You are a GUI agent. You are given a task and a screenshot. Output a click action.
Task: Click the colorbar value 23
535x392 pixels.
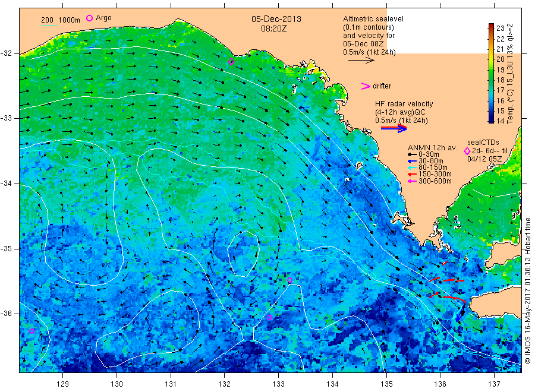point(500,29)
